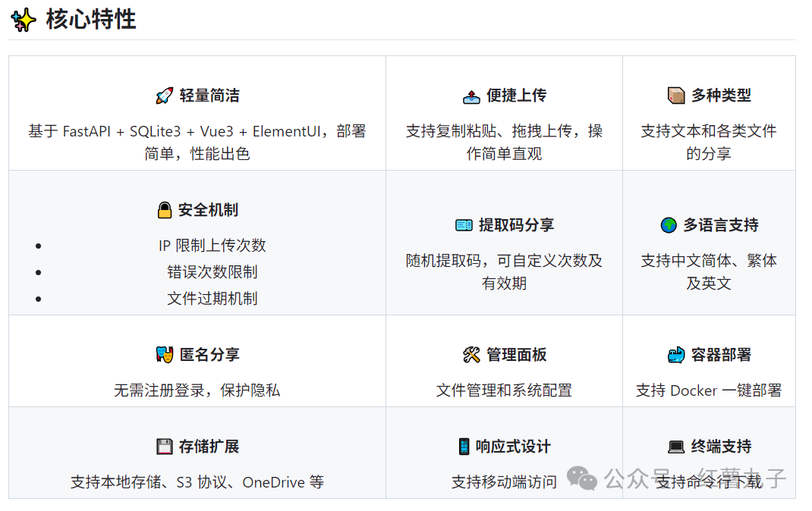The width and height of the screenshot is (812, 511).
Task: Click the ticket icon beside 提取码分享
Action: click(x=464, y=225)
